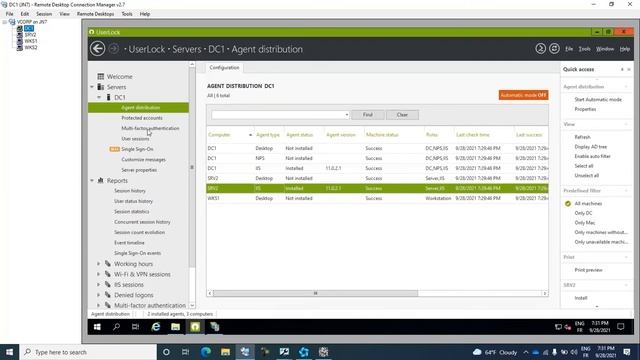Click the Welcome grid icon in sidebar
The image size is (640, 360).
coord(101,76)
